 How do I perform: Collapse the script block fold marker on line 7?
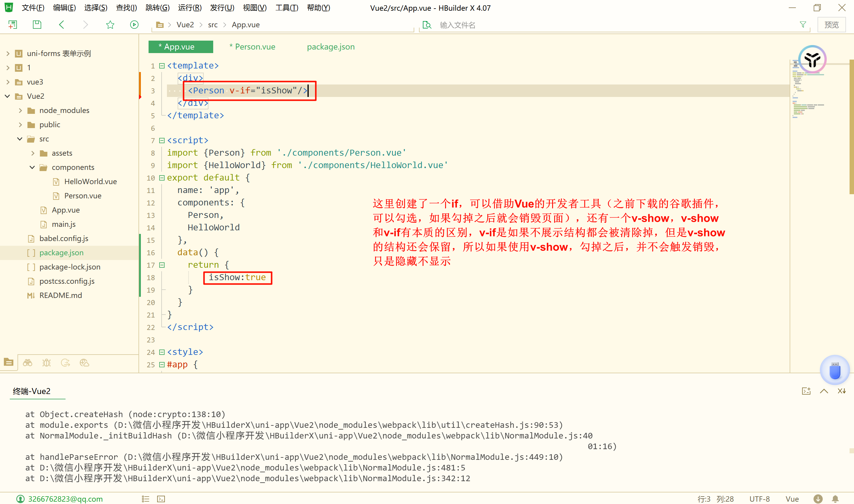point(162,140)
